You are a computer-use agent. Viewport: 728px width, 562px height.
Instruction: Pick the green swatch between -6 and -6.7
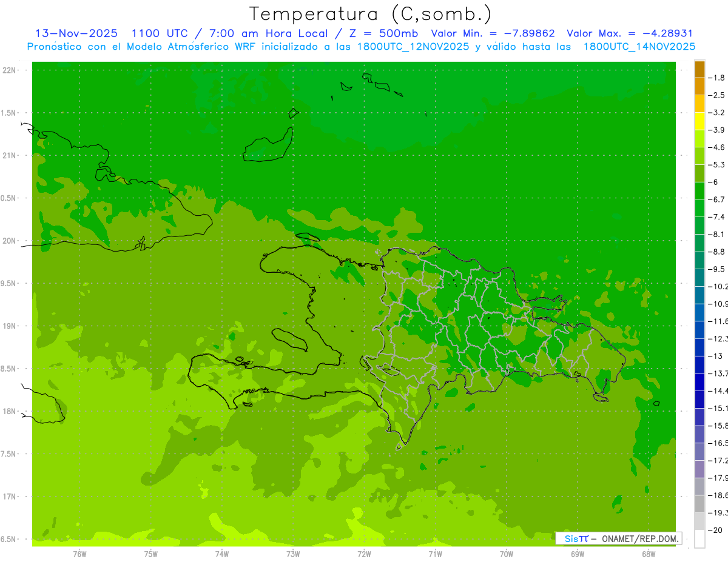699,191
